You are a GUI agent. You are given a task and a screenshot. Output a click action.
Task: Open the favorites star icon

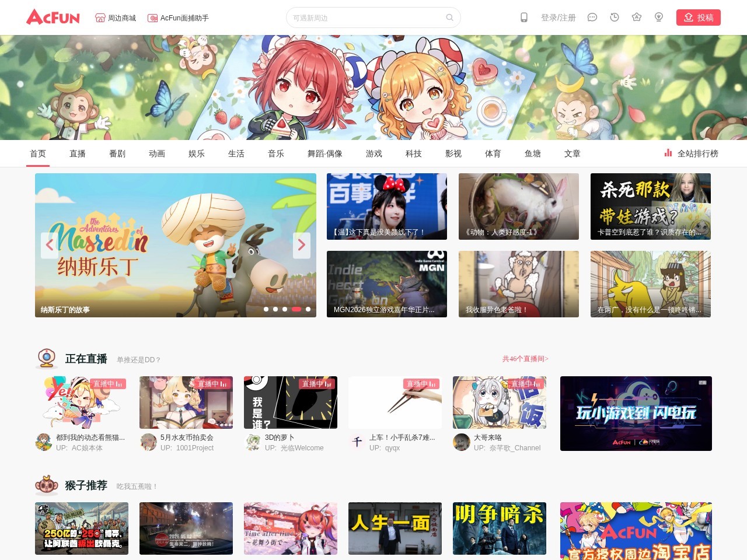637,17
